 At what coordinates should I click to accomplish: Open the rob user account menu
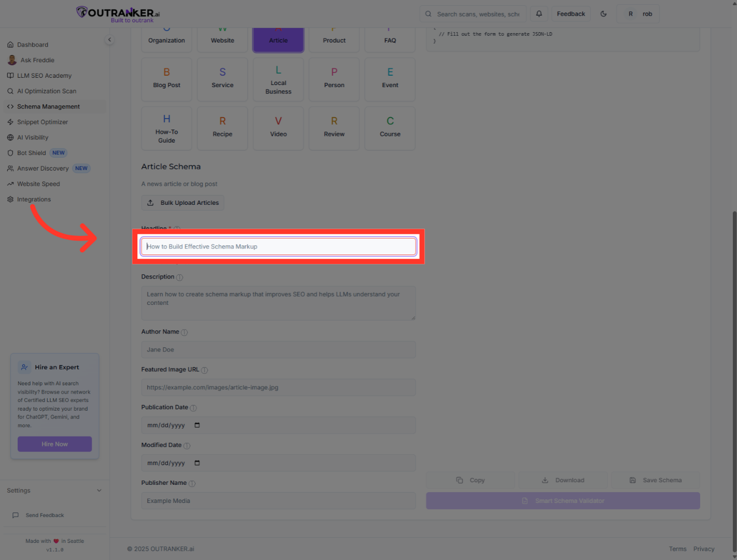pyautogui.click(x=638, y=14)
